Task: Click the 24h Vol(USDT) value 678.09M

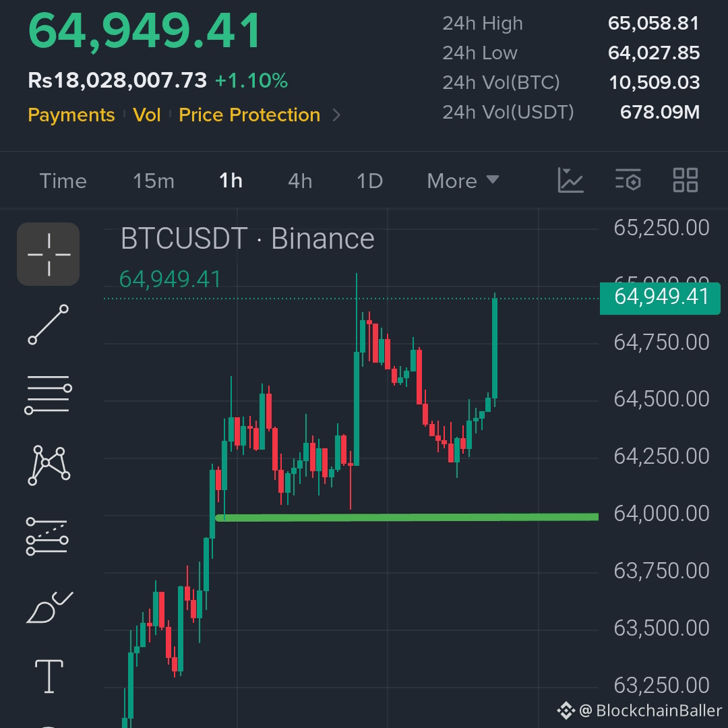Action: pos(660,112)
